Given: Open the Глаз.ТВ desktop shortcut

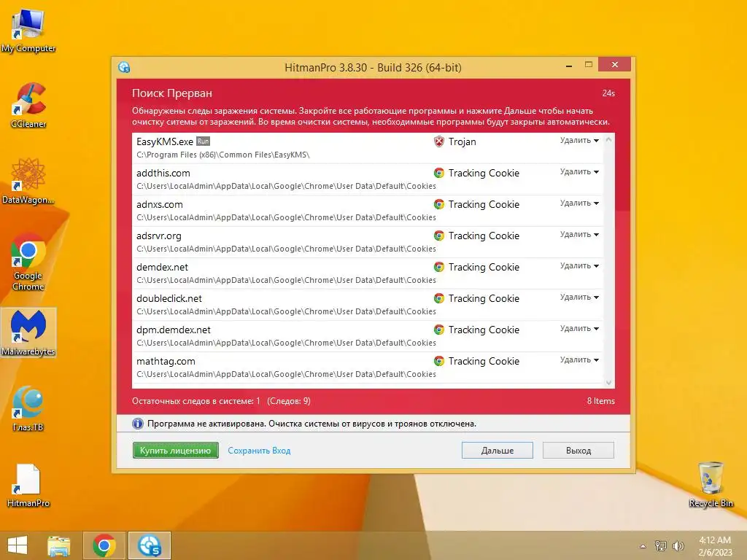Looking at the screenshot, I should click(28, 408).
